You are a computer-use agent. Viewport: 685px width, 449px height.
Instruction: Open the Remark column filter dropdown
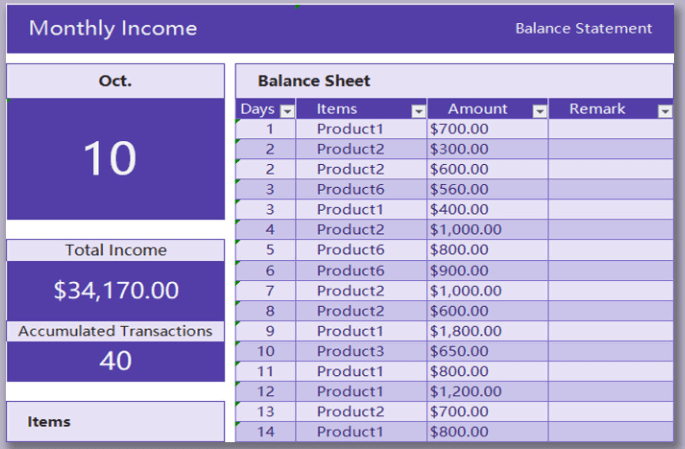[664, 111]
